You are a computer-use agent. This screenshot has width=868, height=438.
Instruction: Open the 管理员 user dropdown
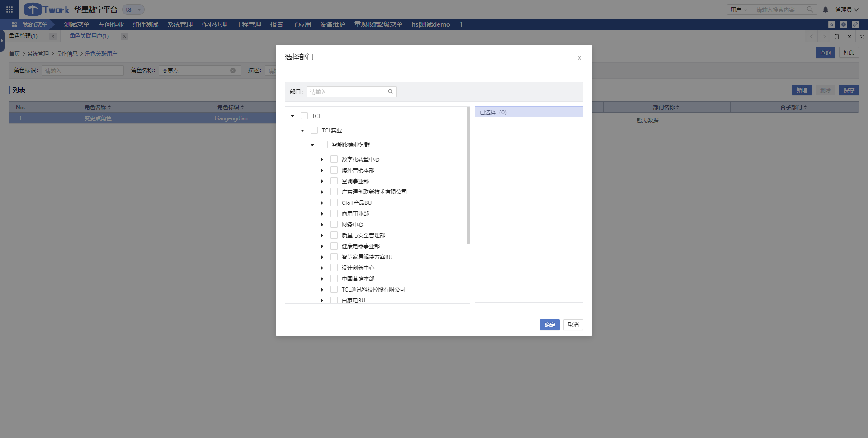point(846,9)
